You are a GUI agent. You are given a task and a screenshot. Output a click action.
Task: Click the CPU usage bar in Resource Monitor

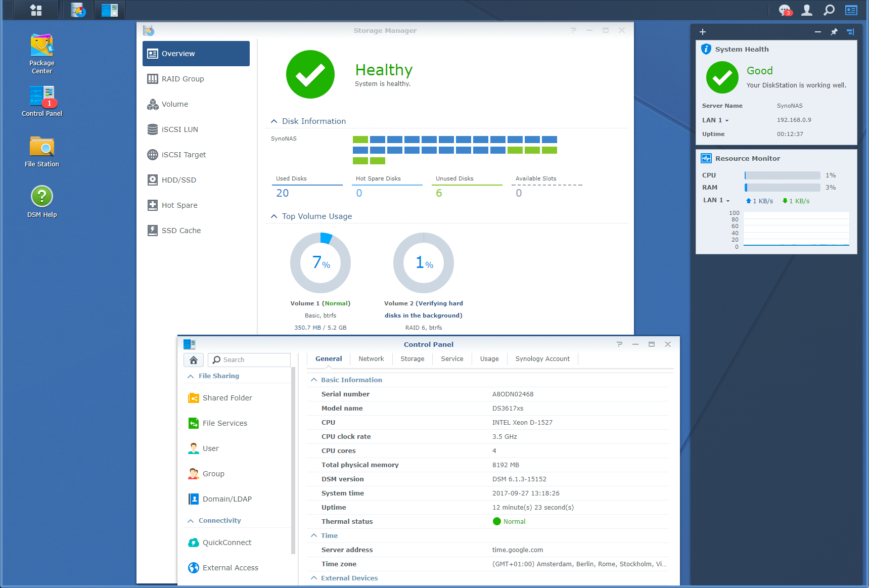click(782, 175)
